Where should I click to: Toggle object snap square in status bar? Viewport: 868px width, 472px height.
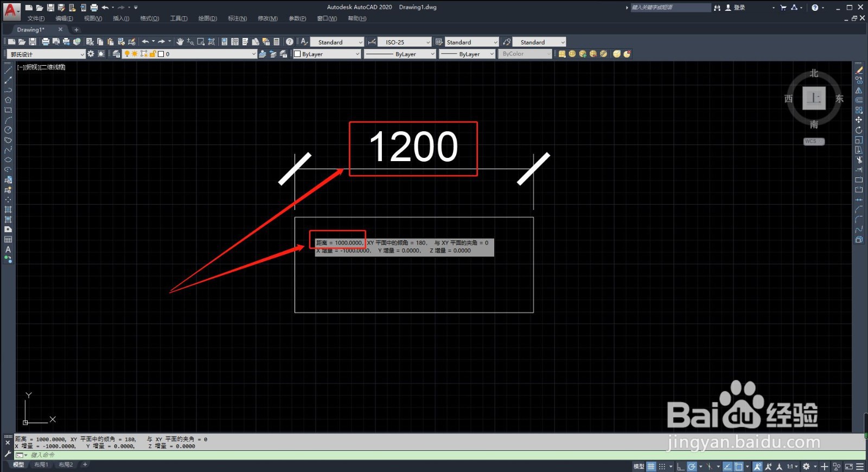pyautogui.click(x=738, y=467)
